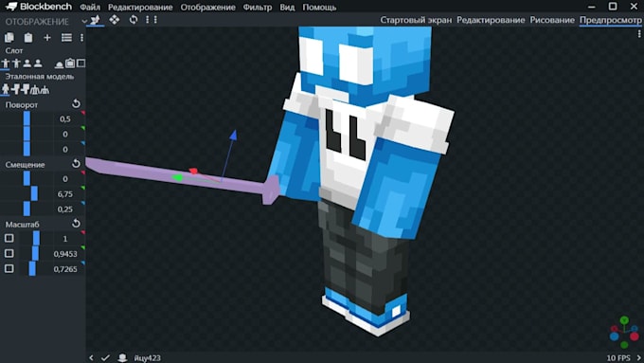The height and width of the screenshot is (363, 644).
Task: Reset Поворот values
Action: click(76, 103)
